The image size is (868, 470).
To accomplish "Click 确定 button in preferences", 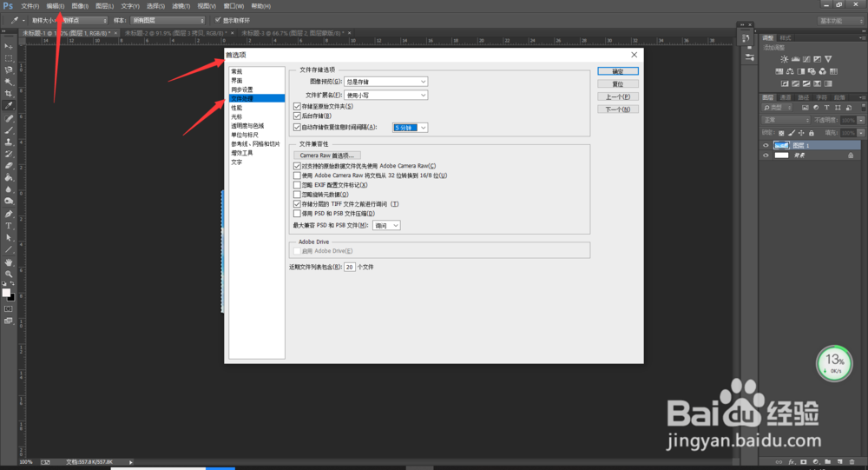I will 618,71.
